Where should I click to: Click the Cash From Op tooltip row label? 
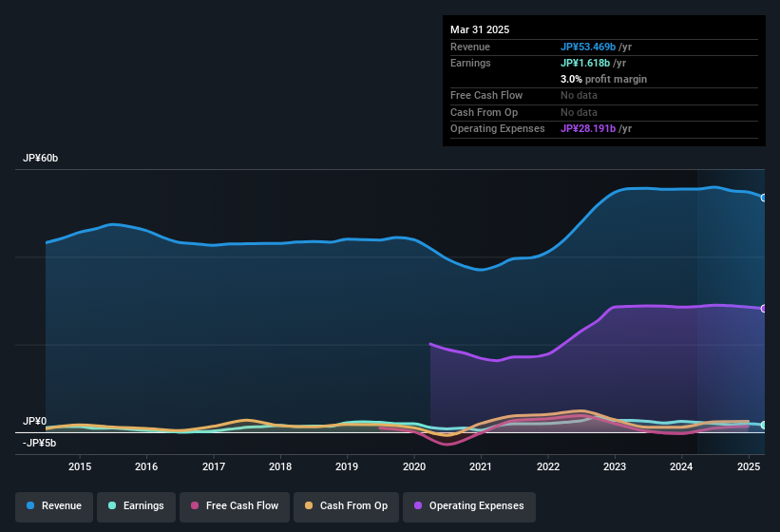click(484, 112)
